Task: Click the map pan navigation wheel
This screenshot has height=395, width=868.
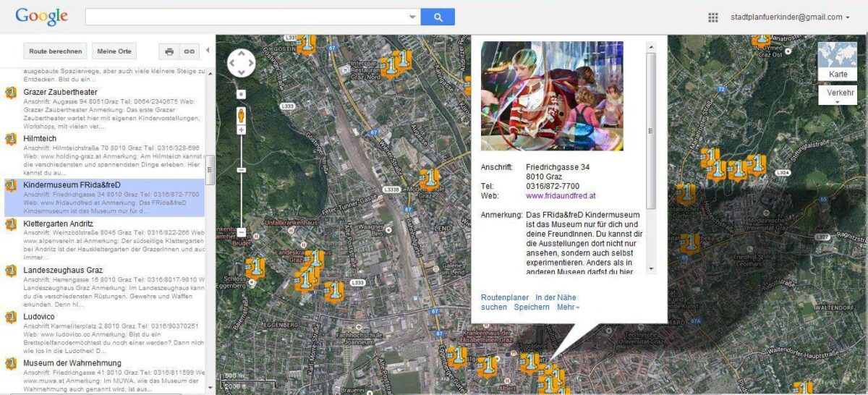Action: click(241, 63)
